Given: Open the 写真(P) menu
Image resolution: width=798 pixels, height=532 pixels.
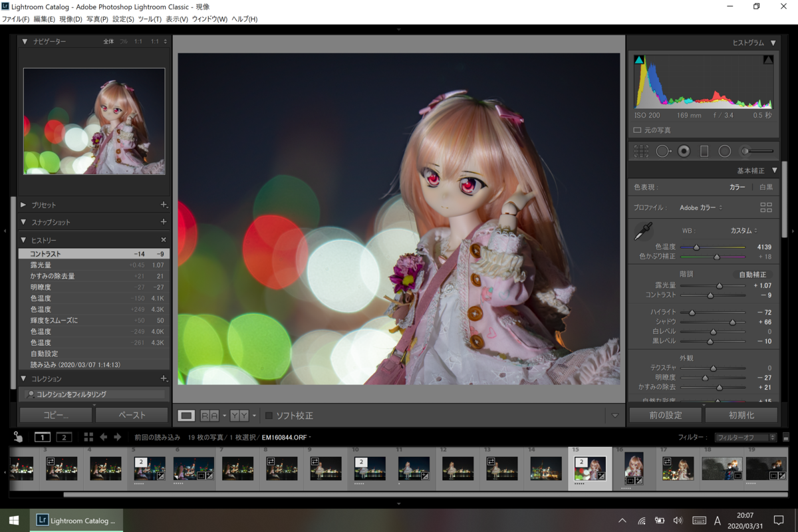Looking at the screenshot, I should pos(97,19).
